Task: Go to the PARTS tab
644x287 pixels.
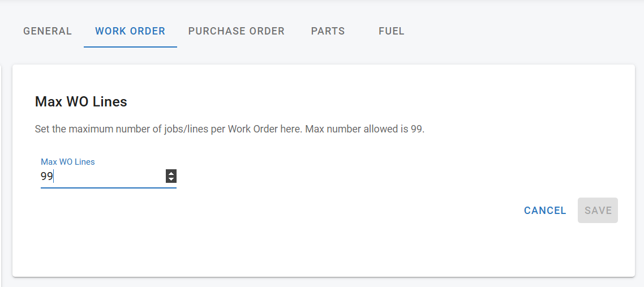Action: (328, 31)
